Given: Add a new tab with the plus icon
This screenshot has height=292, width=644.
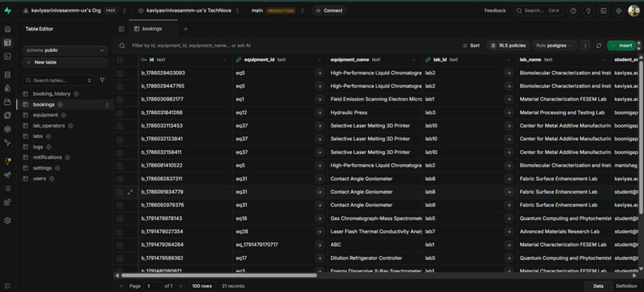Looking at the screenshot, I should pyautogui.click(x=185, y=29).
